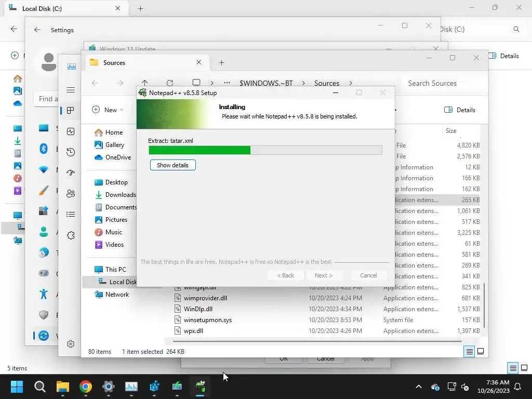Open Task Manager Details list icon

[71, 215]
